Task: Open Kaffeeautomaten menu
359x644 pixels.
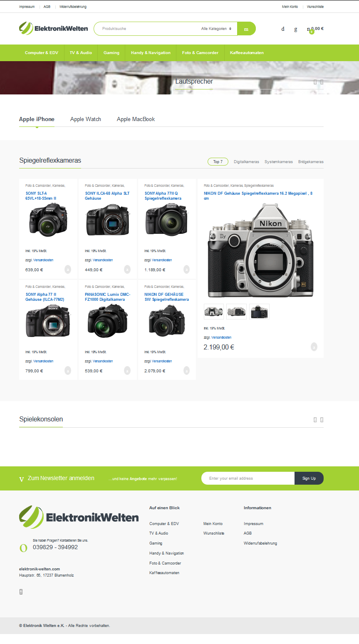Action: (x=247, y=53)
